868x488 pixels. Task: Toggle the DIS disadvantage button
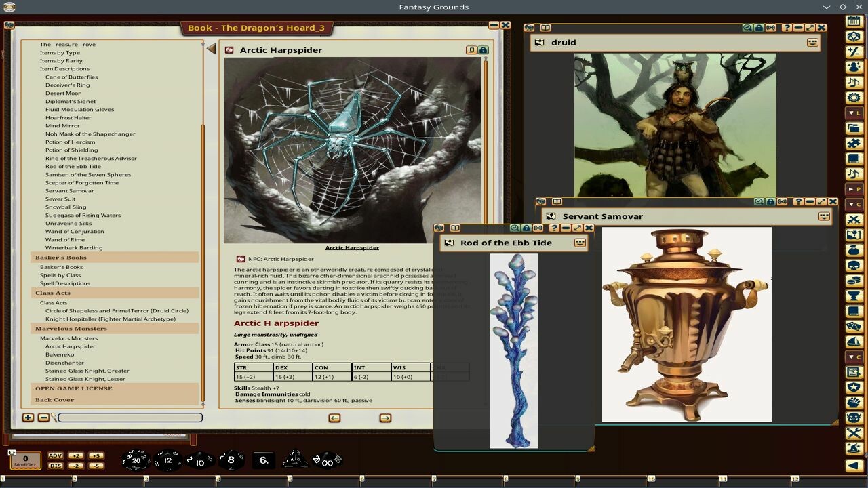(x=56, y=466)
